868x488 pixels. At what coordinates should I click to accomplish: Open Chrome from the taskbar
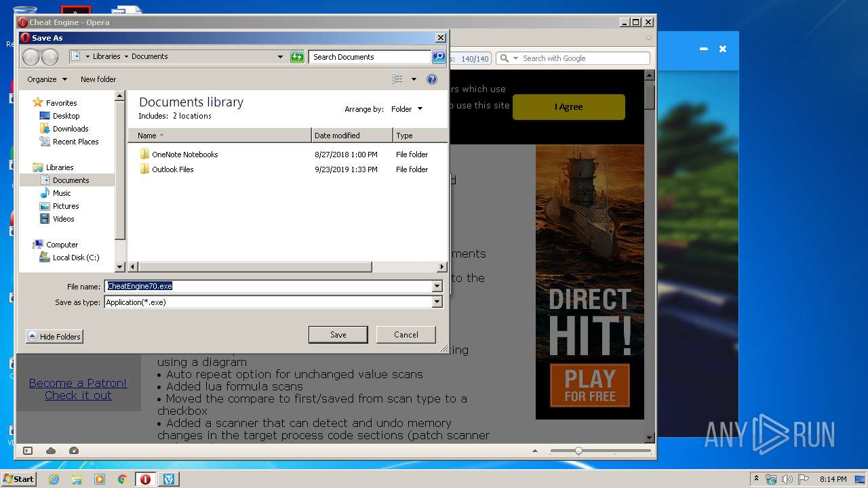[123, 479]
